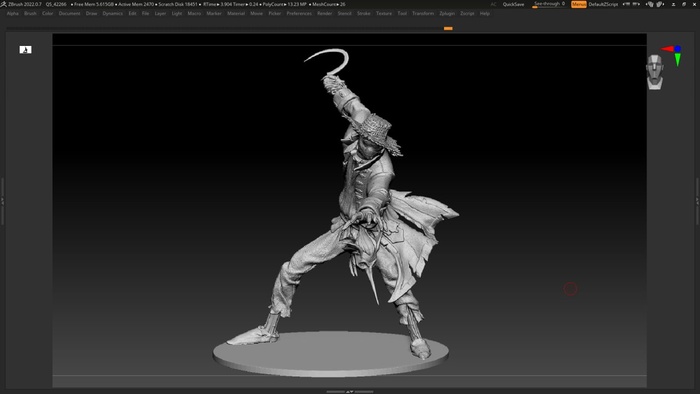Click the small white thumbnail preview icon
700x394 pixels.
[x=25, y=50]
